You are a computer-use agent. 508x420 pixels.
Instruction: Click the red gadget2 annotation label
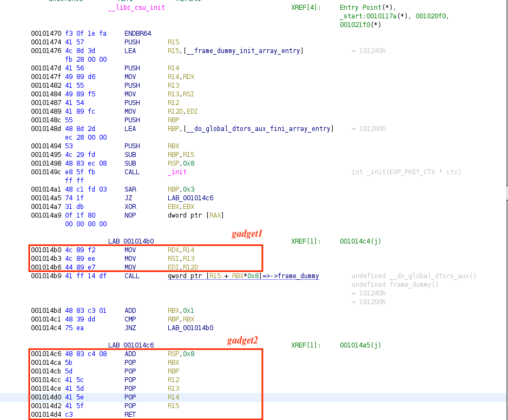pos(242,340)
